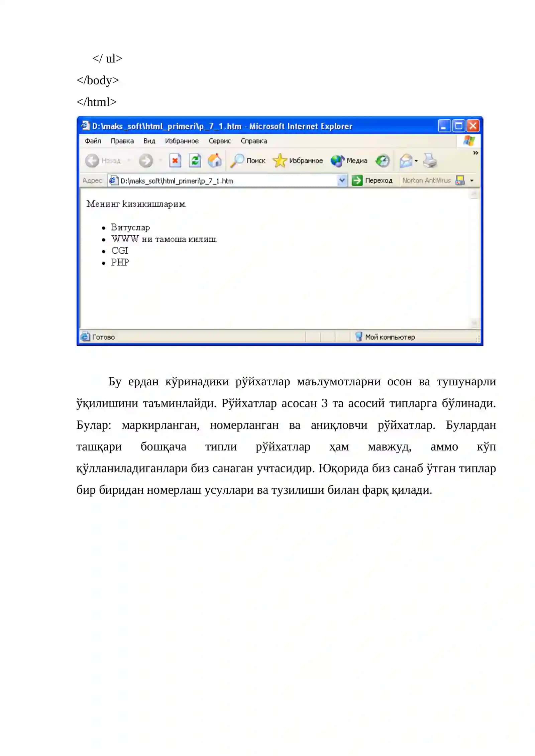The width and height of the screenshot is (535, 756).
Task: Click the scrollbar down arrow
Action: (474, 323)
